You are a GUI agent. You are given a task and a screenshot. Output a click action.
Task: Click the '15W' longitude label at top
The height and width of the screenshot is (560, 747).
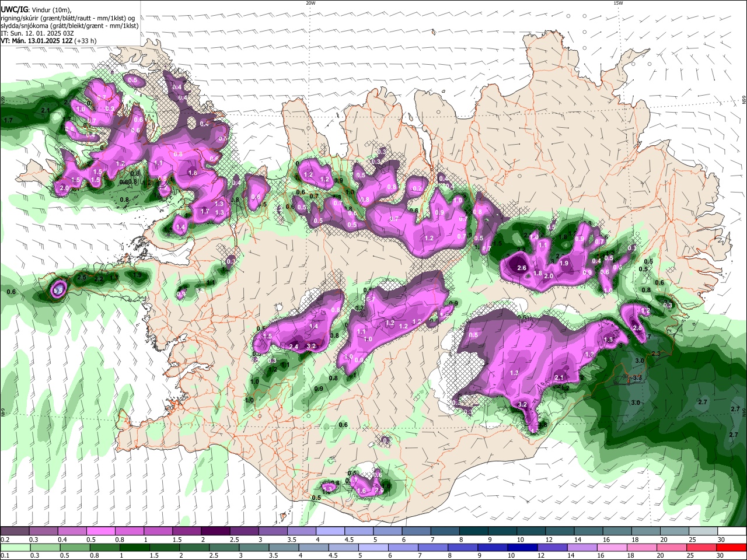[618, 3]
